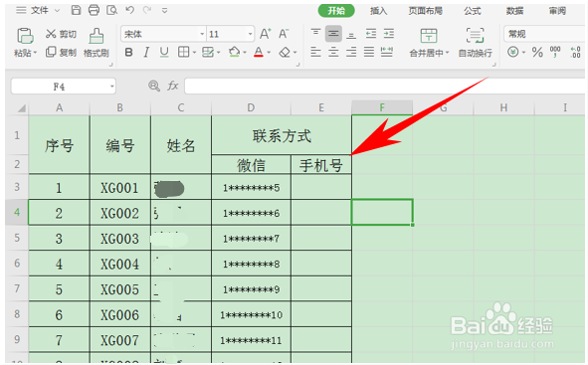
Task: Click the fill color bucket icon
Action: (235, 52)
